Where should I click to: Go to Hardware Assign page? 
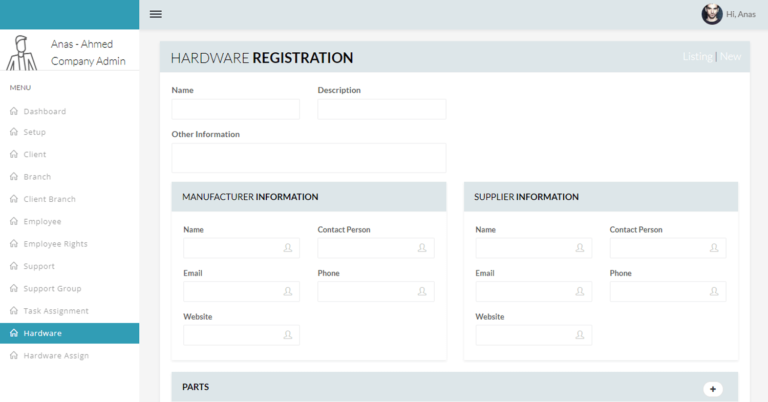coord(56,356)
